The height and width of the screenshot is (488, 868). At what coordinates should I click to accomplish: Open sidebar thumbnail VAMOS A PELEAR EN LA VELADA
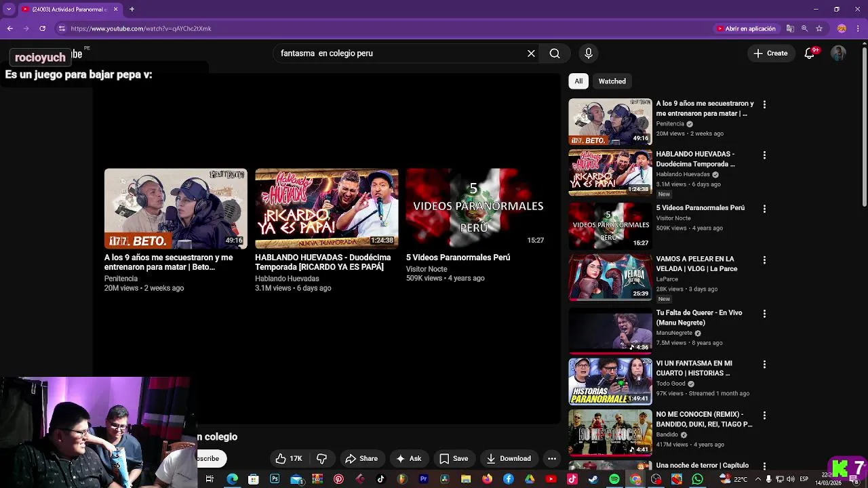610,277
